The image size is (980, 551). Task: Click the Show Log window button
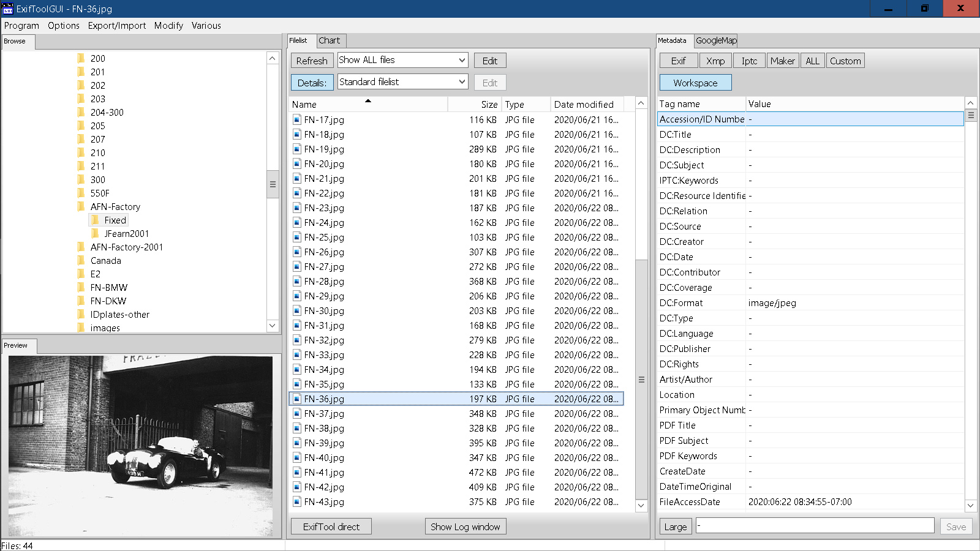465,527
